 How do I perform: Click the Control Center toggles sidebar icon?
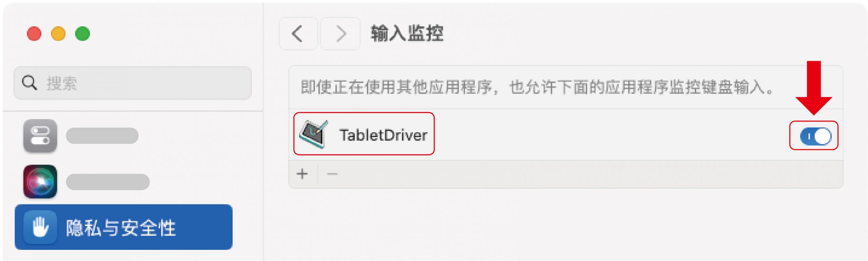(x=40, y=136)
